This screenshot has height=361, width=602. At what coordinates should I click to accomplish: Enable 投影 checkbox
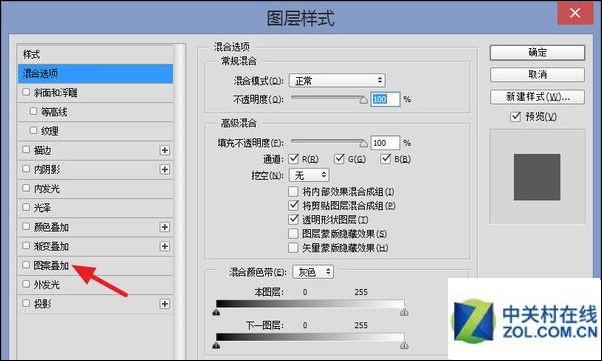26,303
